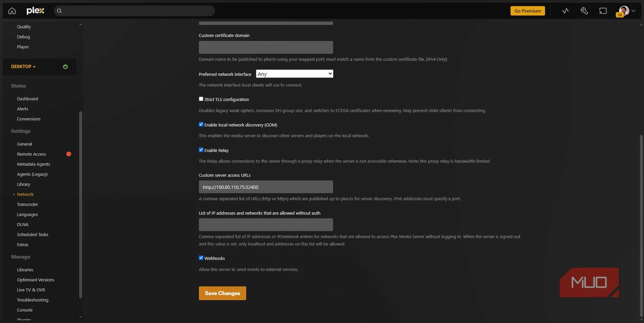This screenshot has height=323, width=644.
Task: Open Remote Access settings
Action: tap(31, 154)
